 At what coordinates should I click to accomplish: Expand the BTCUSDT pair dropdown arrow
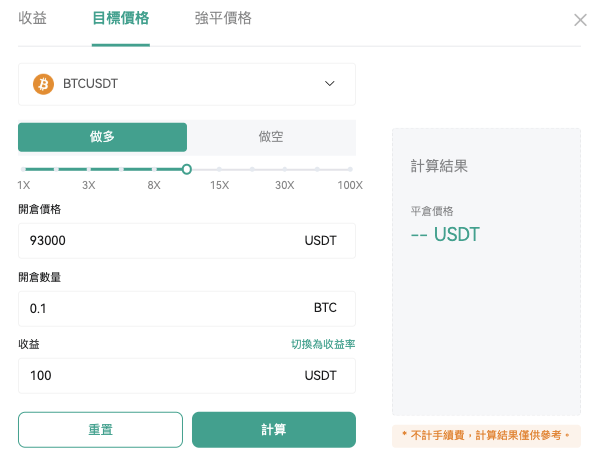[x=330, y=84]
